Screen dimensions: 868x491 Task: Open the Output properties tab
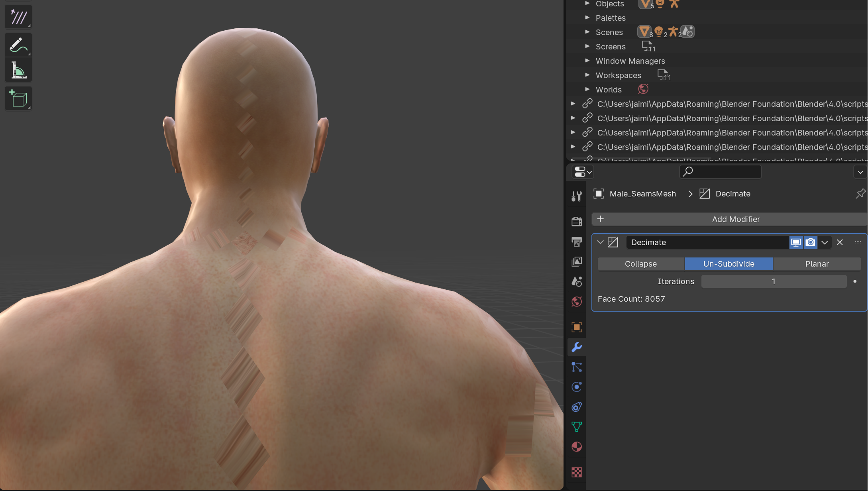(x=577, y=242)
